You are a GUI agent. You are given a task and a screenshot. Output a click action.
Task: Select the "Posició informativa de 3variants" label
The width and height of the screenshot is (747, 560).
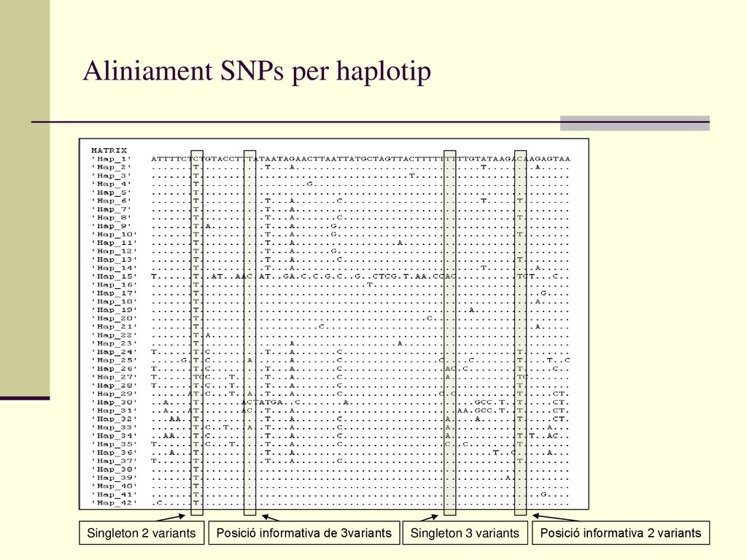[x=304, y=533]
